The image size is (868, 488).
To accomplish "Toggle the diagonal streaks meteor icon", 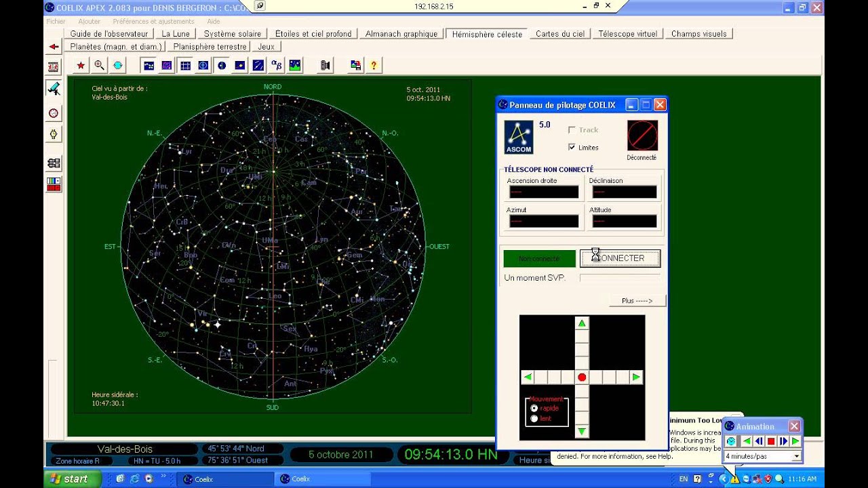I will (x=258, y=65).
